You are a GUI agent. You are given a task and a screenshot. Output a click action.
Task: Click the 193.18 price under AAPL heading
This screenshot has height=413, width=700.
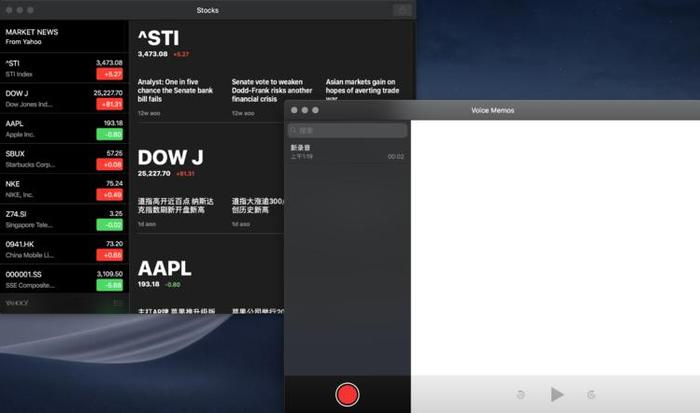[x=149, y=284]
